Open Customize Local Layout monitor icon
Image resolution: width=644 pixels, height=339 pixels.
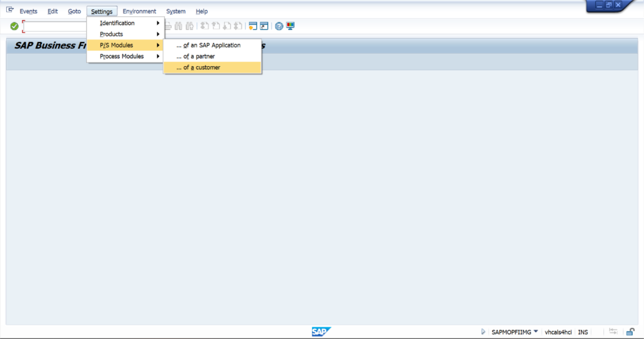(x=290, y=26)
